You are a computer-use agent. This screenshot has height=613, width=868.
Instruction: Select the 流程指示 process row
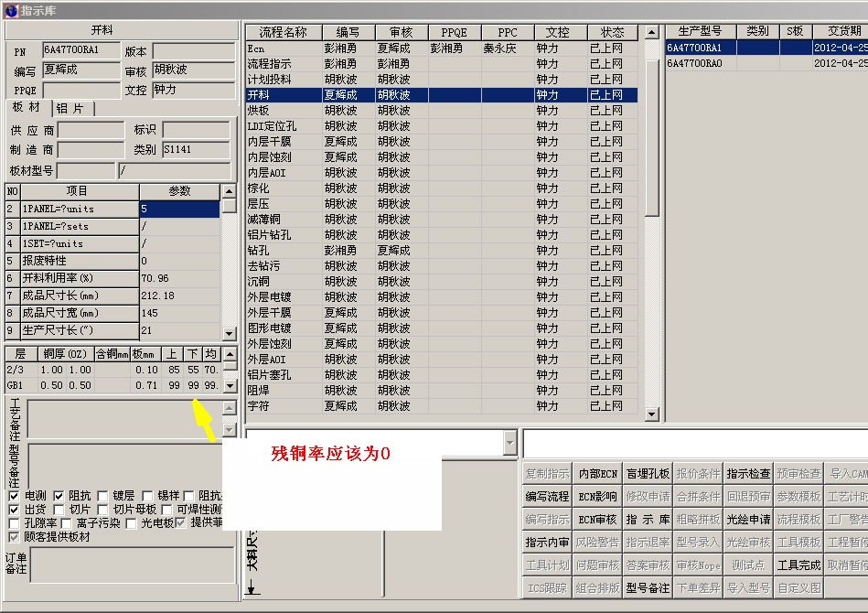tap(442, 64)
